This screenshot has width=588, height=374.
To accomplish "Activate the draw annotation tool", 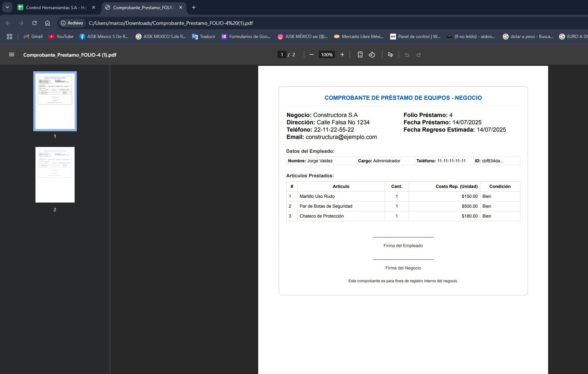I will click(x=390, y=54).
